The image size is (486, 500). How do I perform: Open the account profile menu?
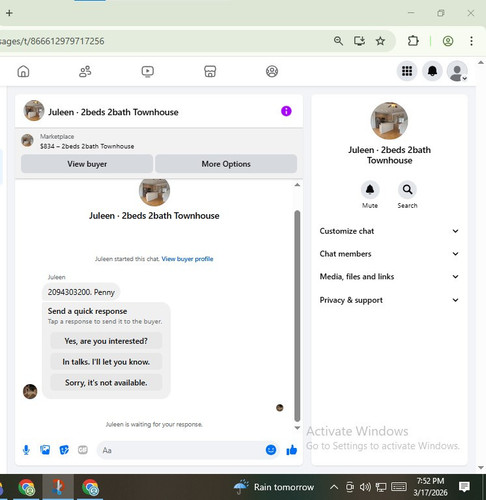457,71
